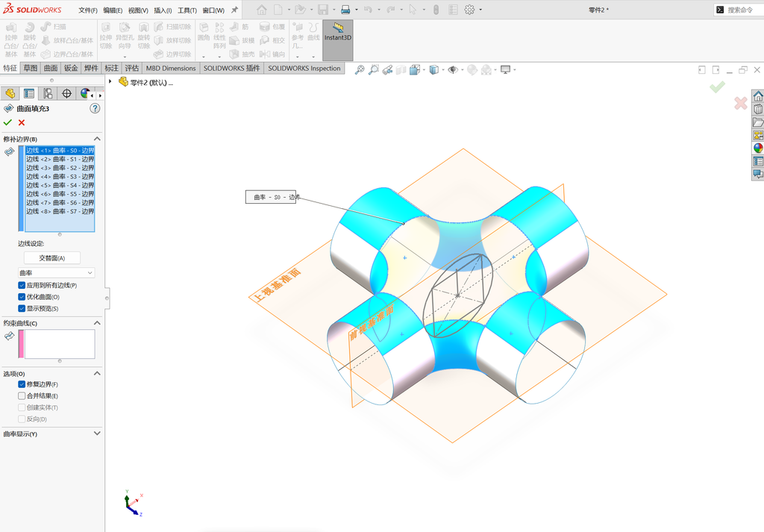Click the constraint curves selection box
The width and height of the screenshot is (764, 532).
click(x=60, y=344)
